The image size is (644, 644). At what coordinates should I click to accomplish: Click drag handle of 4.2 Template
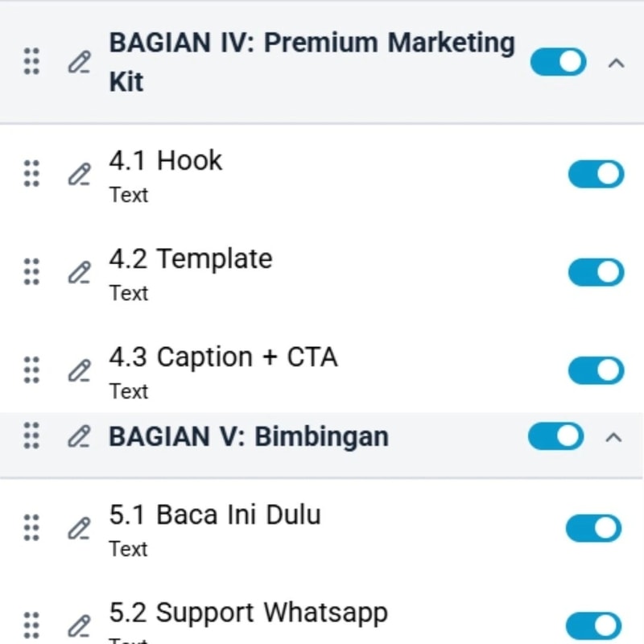tap(31, 272)
